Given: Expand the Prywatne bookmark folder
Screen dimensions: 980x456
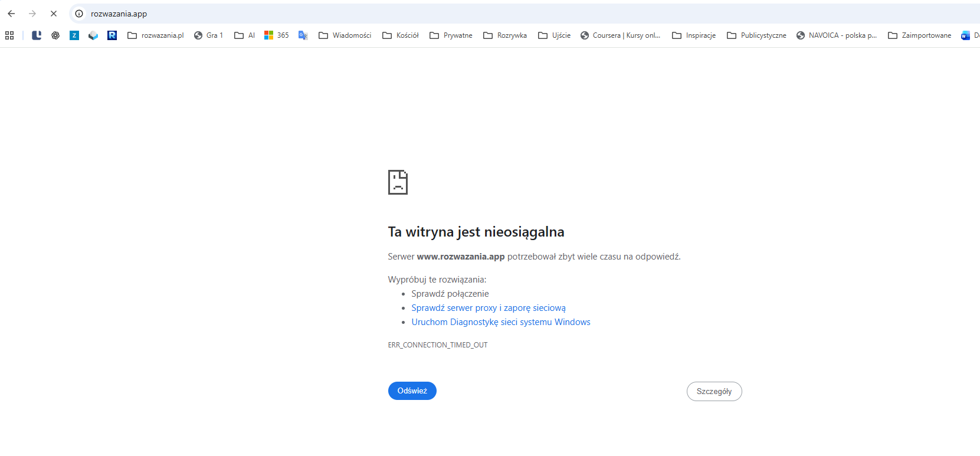Looking at the screenshot, I should point(451,35).
